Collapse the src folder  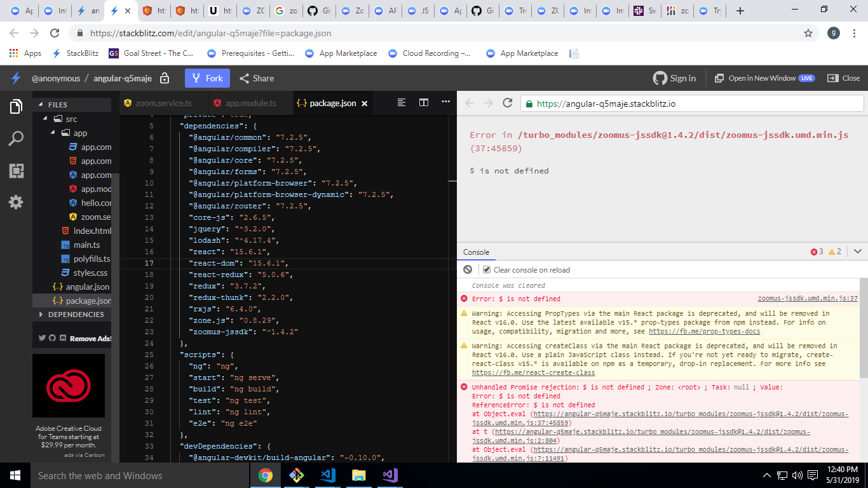click(45, 119)
